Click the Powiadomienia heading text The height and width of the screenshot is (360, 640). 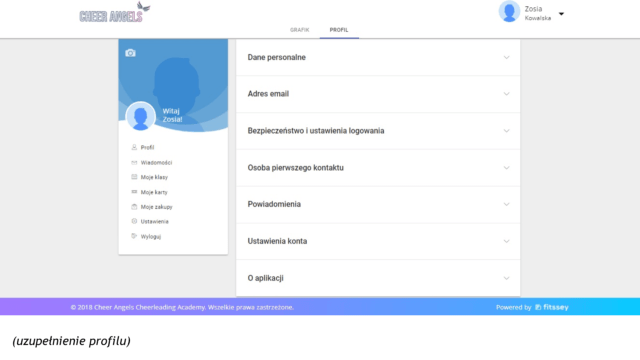274,204
